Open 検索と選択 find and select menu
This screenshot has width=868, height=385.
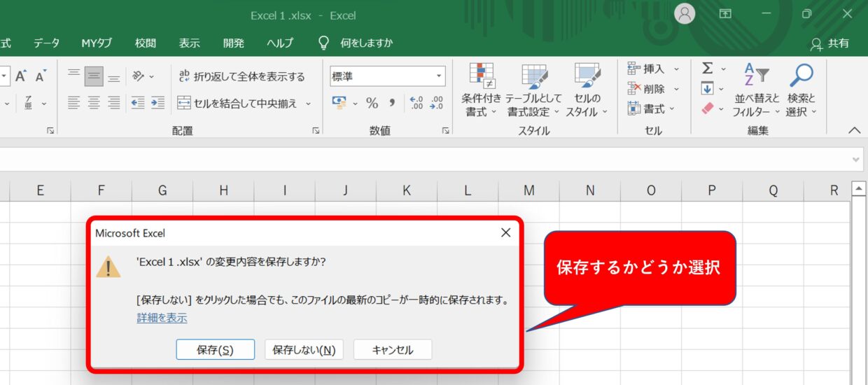click(801, 90)
